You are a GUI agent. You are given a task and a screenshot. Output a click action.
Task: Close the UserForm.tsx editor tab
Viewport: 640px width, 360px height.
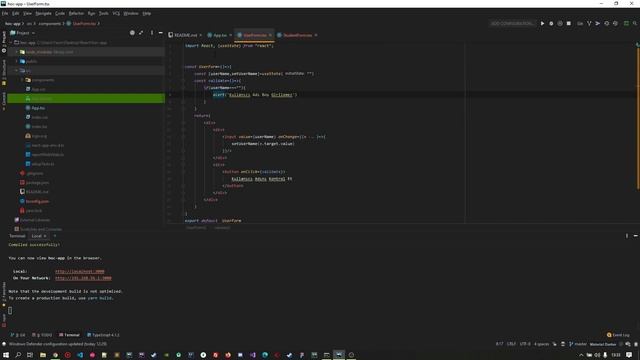tap(270, 35)
